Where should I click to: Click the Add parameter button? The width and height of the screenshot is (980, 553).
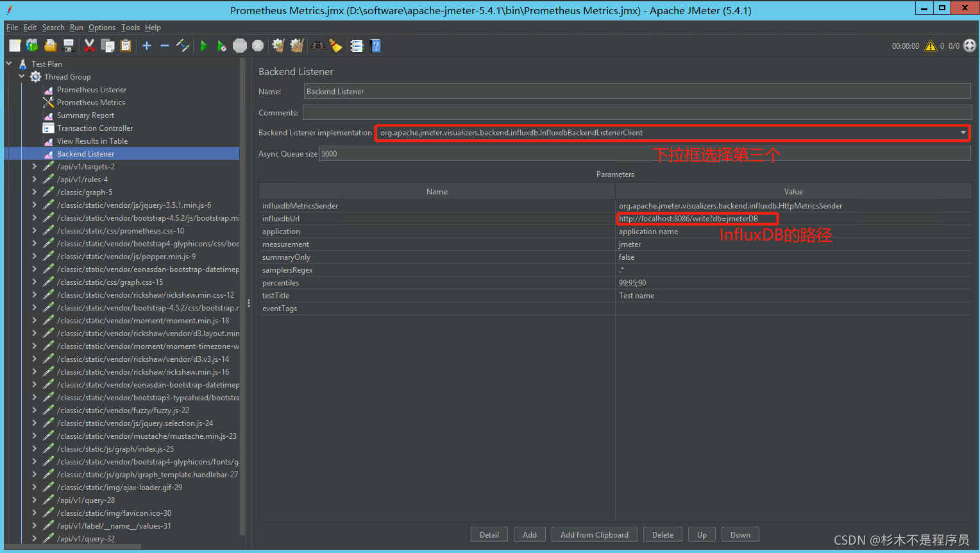[530, 535]
